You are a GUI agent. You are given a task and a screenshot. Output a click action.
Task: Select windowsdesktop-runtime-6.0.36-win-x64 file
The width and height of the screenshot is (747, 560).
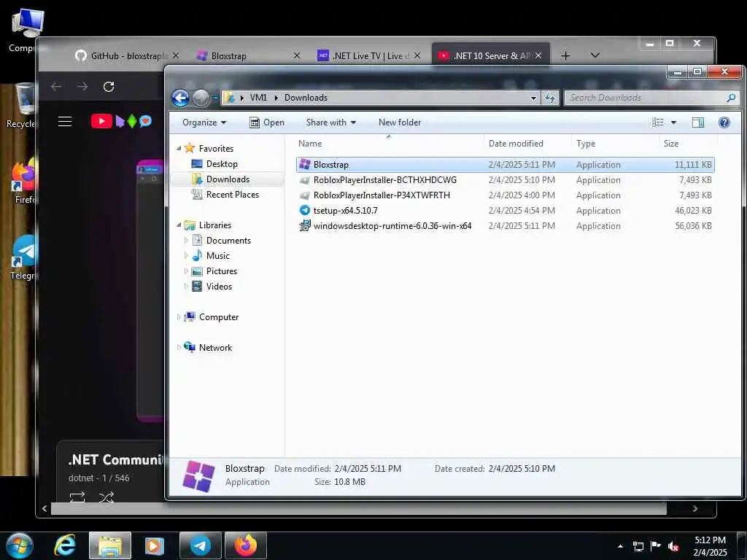click(x=505, y=226)
